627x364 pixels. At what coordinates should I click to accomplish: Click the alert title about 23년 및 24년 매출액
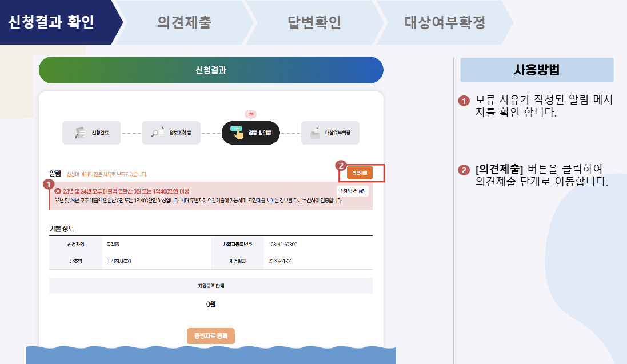point(126,191)
